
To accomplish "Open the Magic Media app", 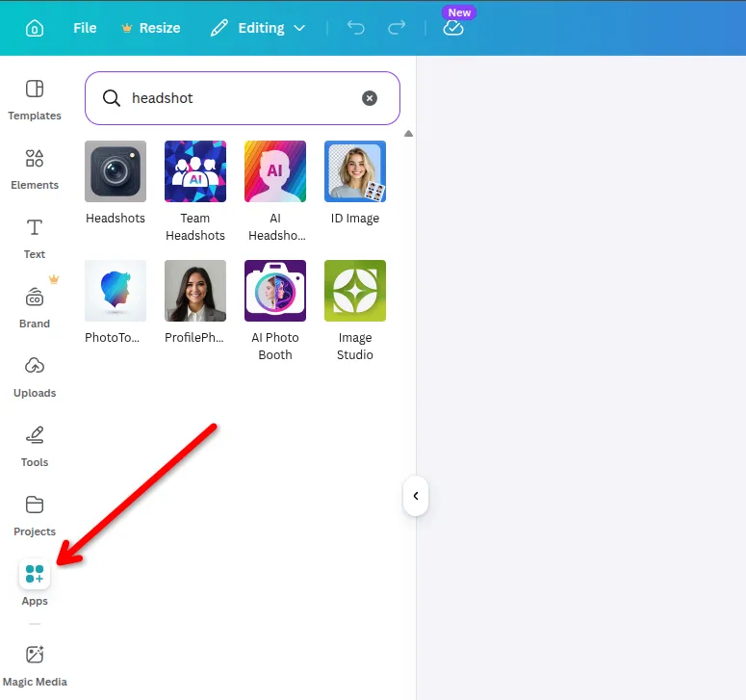I will coord(35,666).
